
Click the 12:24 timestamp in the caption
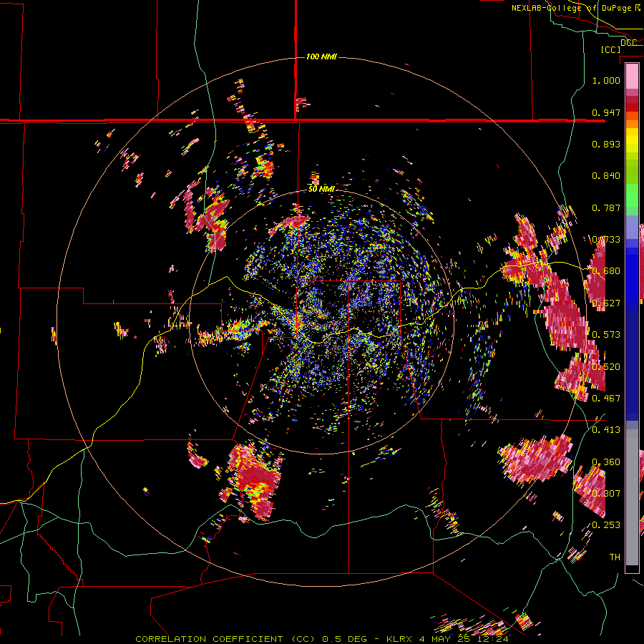[493, 639]
